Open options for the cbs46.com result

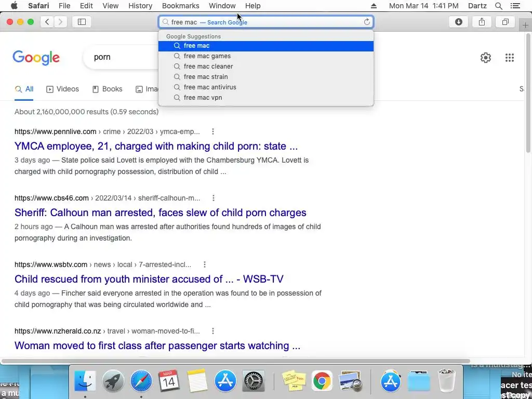click(x=214, y=198)
